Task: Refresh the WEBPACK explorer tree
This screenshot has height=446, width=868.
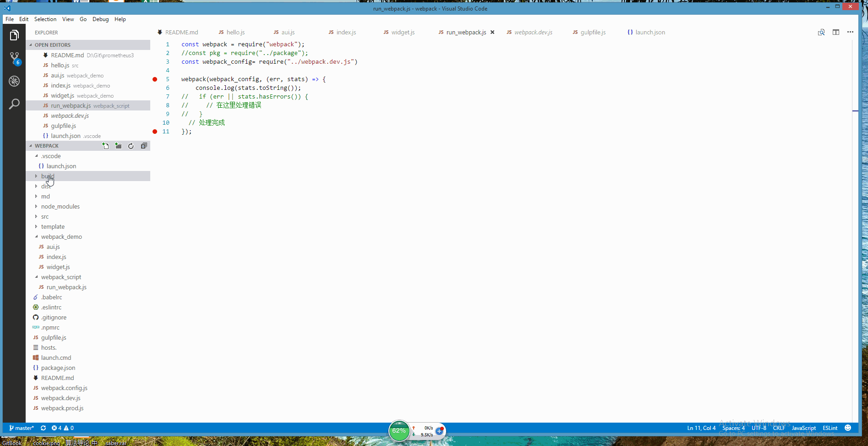Action: tap(131, 146)
